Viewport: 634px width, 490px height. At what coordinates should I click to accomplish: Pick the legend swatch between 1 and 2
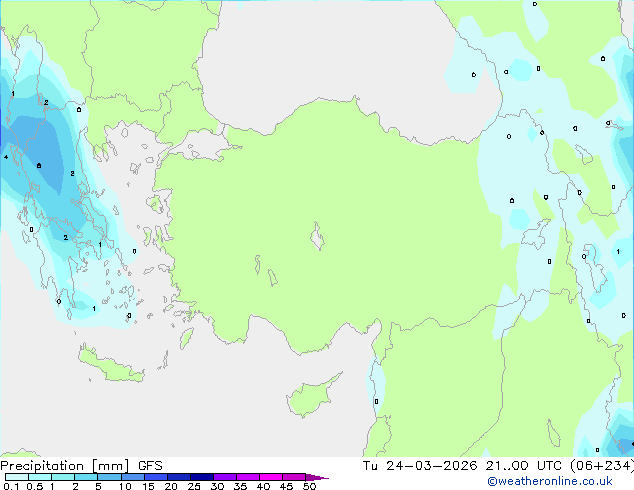point(63,477)
